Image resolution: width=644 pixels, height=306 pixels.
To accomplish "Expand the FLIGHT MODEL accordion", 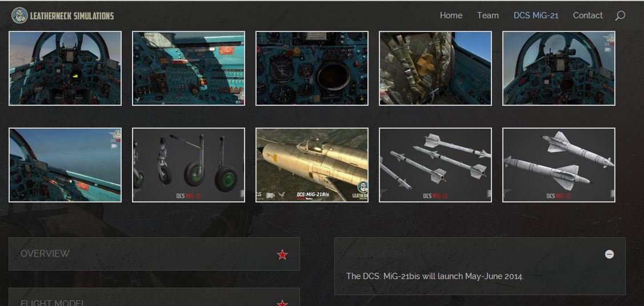I will pyautogui.click(x=154, y=297).
